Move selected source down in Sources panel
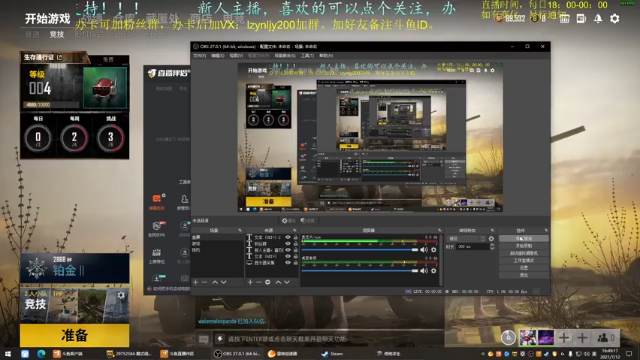Viewport: 640px width, 360px height. (287, 282)
